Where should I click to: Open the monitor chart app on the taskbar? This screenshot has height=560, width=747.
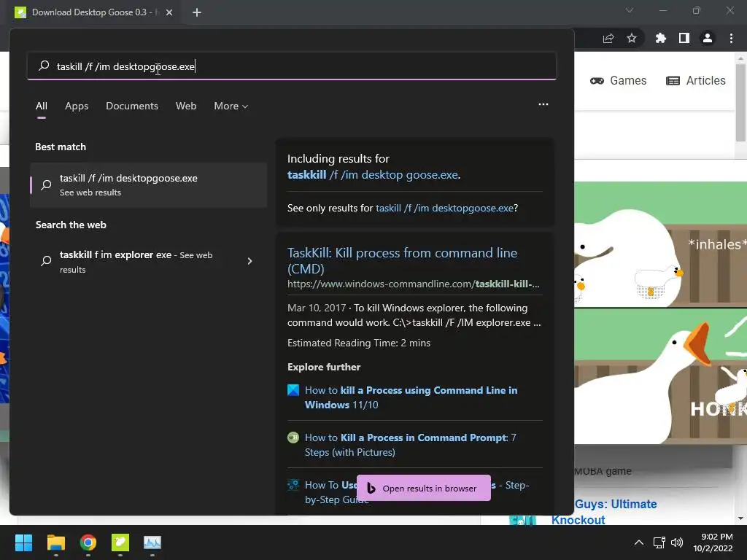pos(152,542)
